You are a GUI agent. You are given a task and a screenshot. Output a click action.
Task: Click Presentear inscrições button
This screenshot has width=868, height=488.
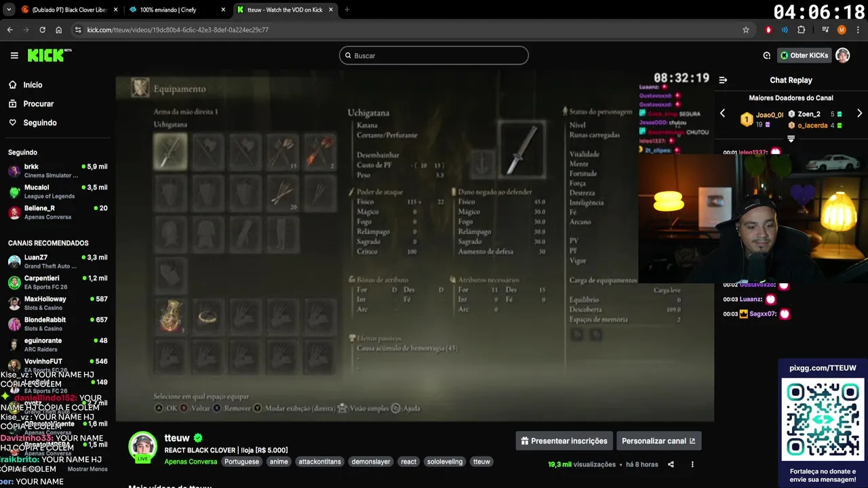(x=564, y=441)
